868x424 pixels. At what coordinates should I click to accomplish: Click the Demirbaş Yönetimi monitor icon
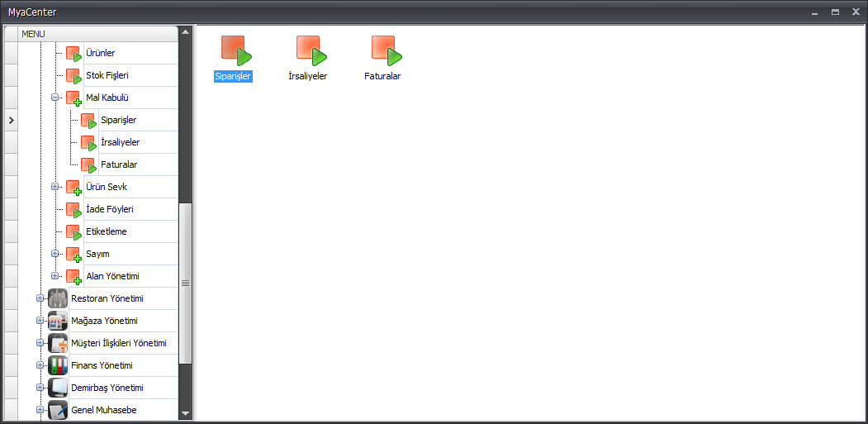click(x=58, y=388)
